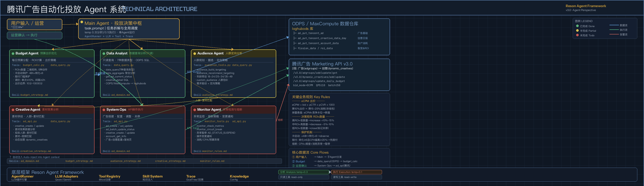Click the Main Agent yellow status dot
The width and height of the screenshot is (644, 186).
tap(82, 22)
